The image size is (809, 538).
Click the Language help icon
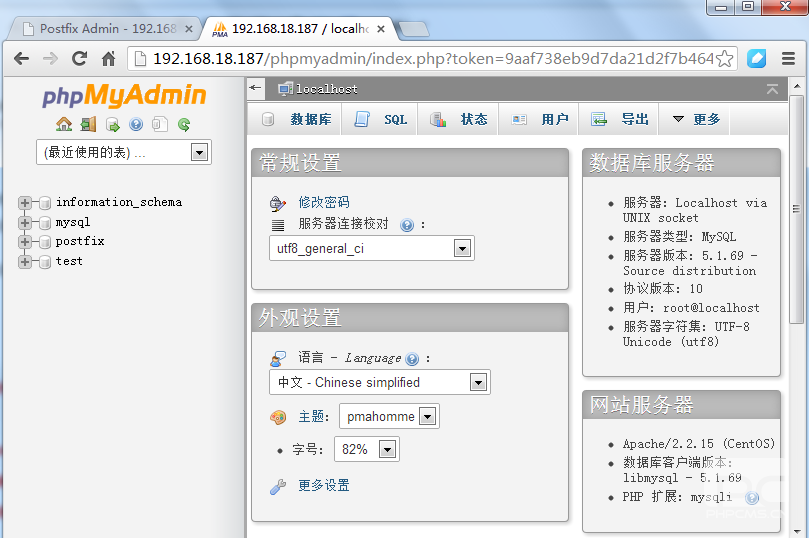[412, 359]
